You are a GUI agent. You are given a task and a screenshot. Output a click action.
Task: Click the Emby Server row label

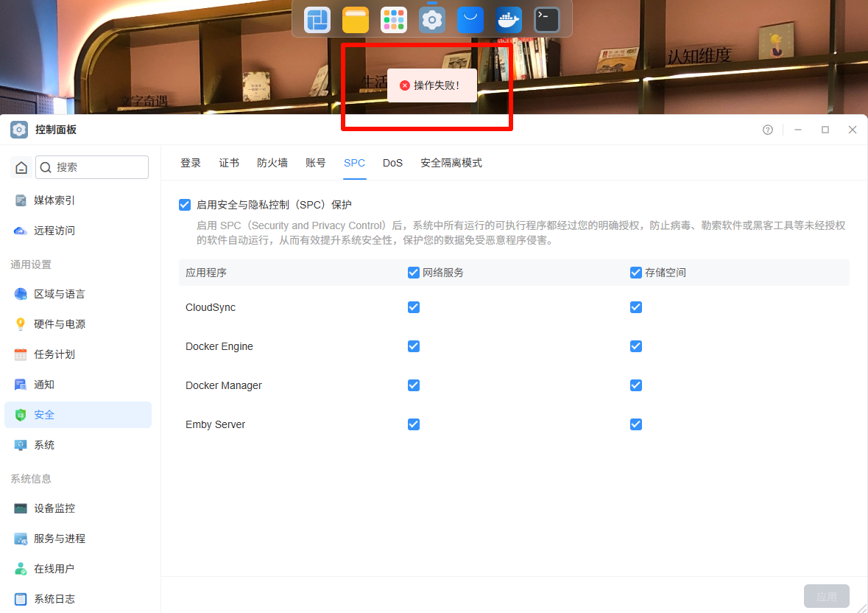tap(215, 424)
